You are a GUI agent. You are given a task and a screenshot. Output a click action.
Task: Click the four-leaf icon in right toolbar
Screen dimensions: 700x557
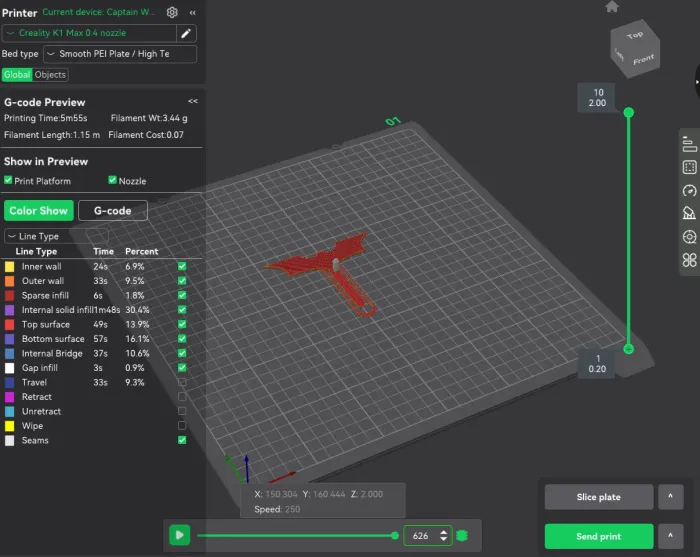pos(689,260)
